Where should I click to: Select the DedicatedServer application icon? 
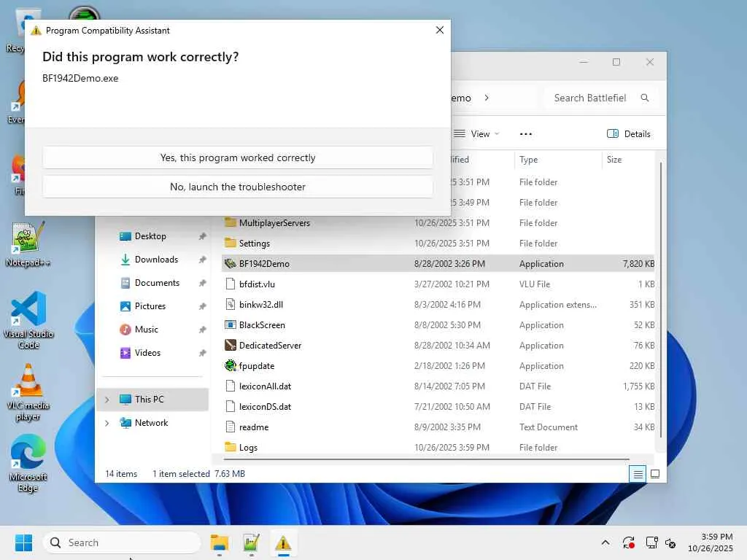point(231,345)
